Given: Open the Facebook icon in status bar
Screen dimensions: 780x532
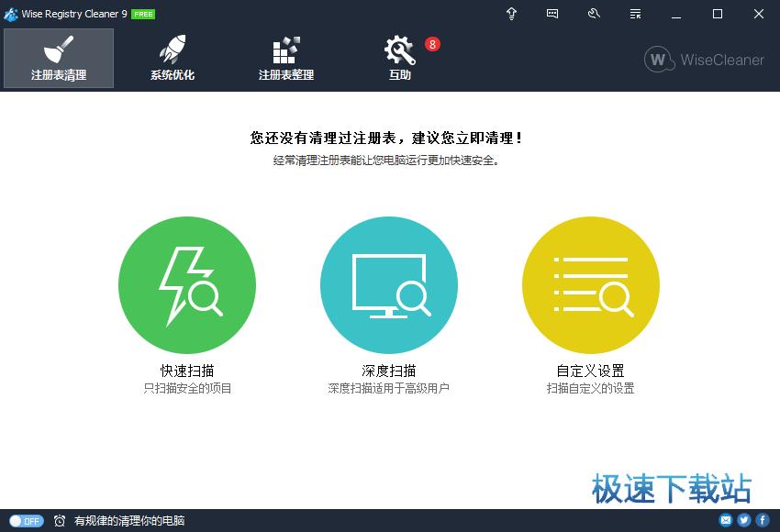Looking at the screenshot, I should pos(762,521).
